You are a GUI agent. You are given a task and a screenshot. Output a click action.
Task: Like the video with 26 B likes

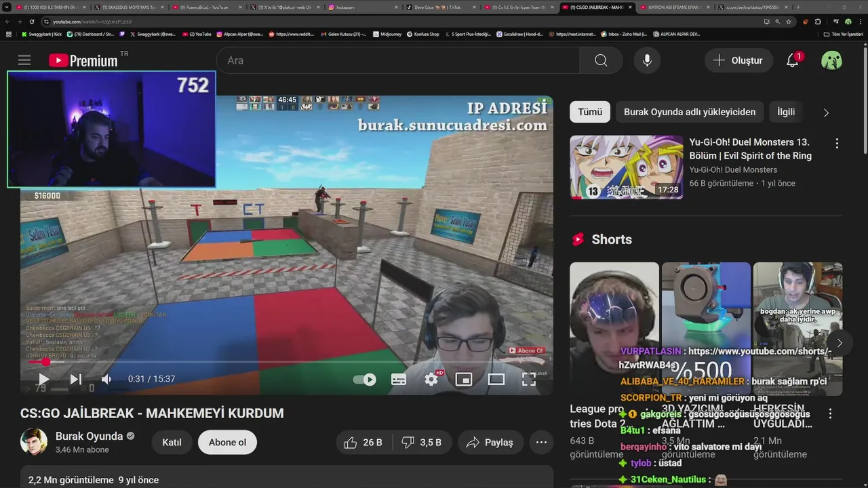click(363, 442)
